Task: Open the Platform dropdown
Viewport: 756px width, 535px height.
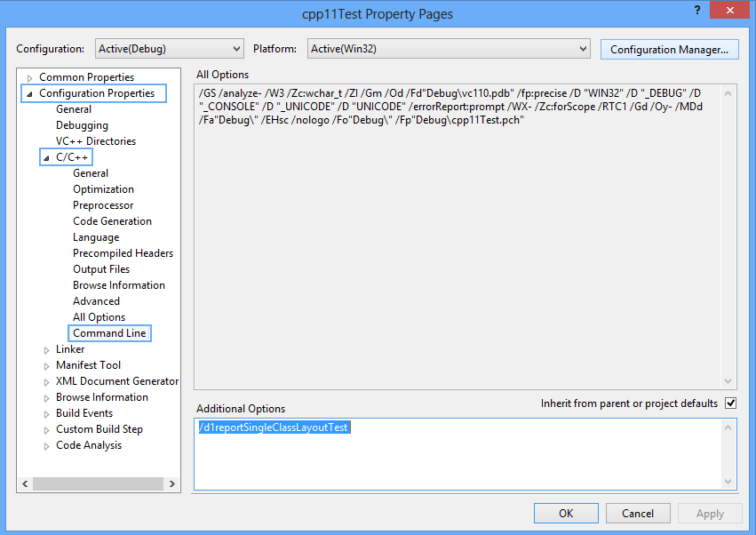Action: [448, 49]
